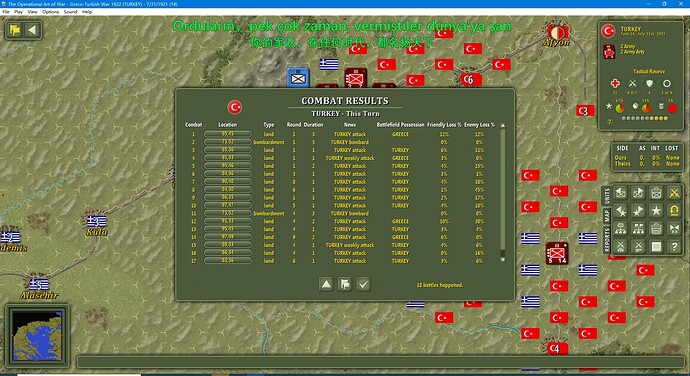
Task: Click location button for combat 12
Action: (x=228, y=221)
